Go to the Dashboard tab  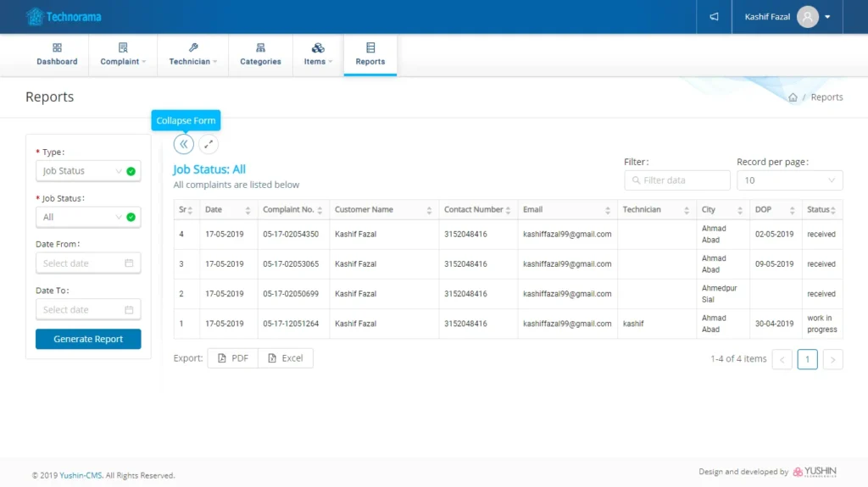click(57, 55)
